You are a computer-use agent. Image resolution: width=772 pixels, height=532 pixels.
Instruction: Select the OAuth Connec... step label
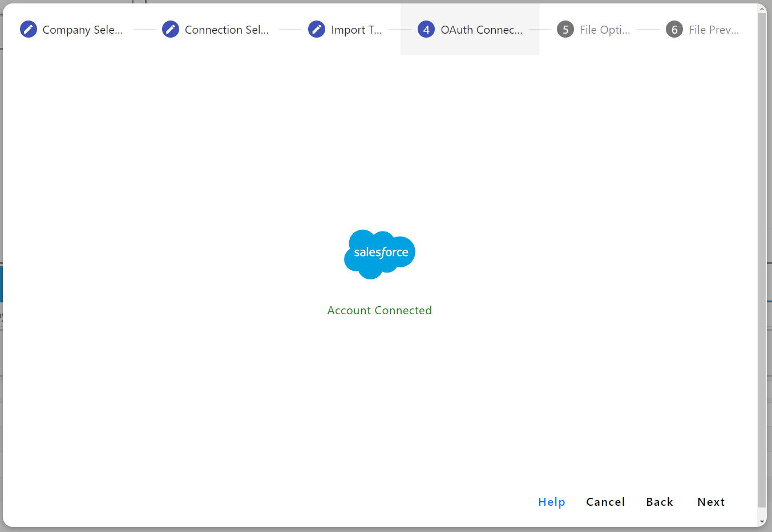pos(482,30)
